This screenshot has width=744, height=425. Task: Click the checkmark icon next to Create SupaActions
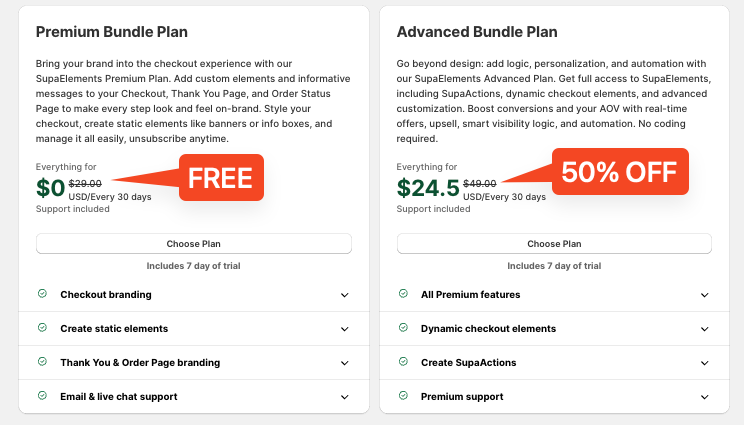pos(403,362)
